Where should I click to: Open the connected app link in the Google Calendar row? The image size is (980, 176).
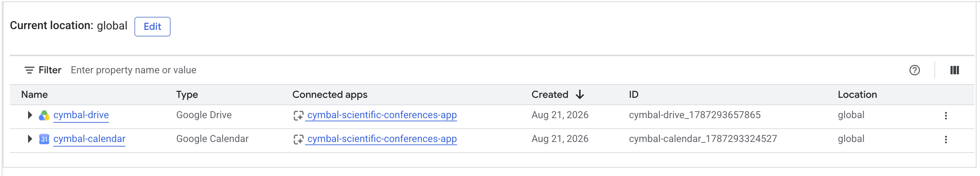(x=382, y=139)
